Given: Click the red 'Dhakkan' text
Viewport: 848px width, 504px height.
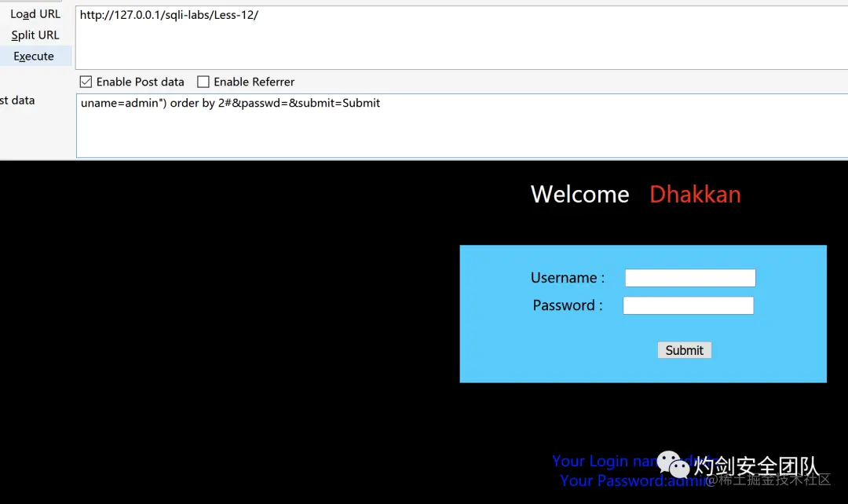Looking at the screenshot, I should (695, 194).
